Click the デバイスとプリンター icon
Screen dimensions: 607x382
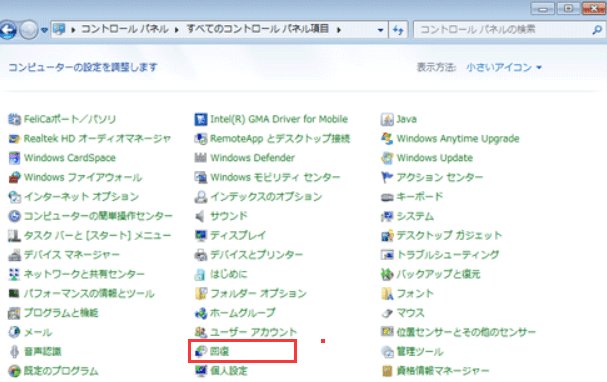point(201,255)
